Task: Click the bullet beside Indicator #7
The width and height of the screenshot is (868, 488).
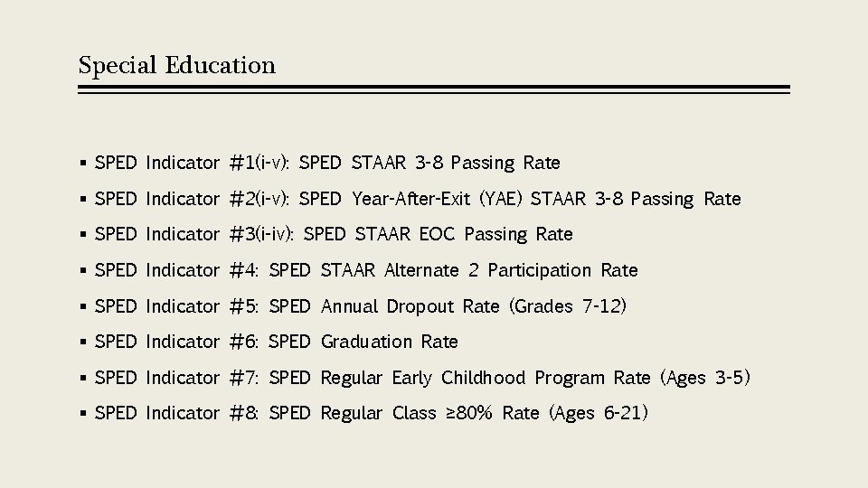Action: tap(83, 378)
